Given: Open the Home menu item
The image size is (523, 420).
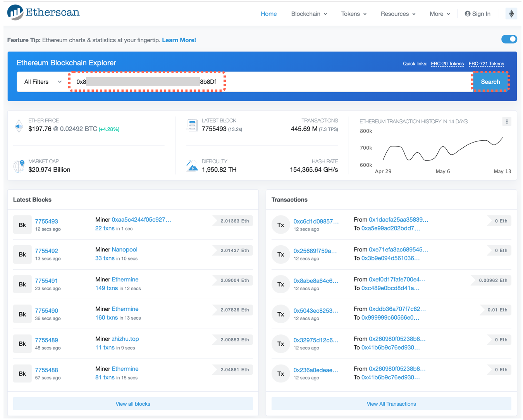Looking at the screenshot, I should tap(268, 14).
